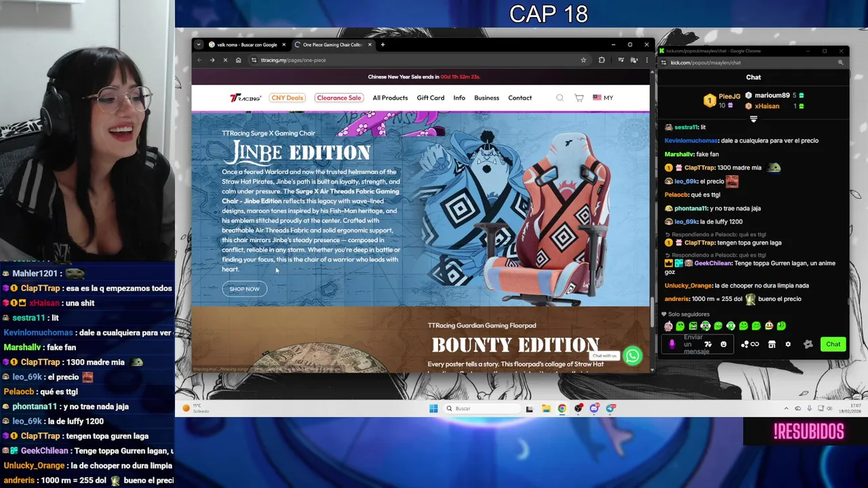Open the Info menu item

[459, 98]
